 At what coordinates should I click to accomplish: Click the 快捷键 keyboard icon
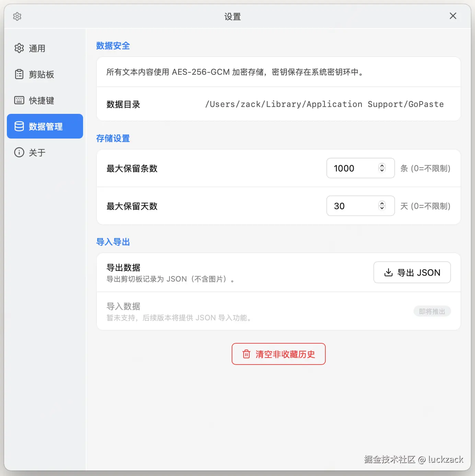point(19,100)
